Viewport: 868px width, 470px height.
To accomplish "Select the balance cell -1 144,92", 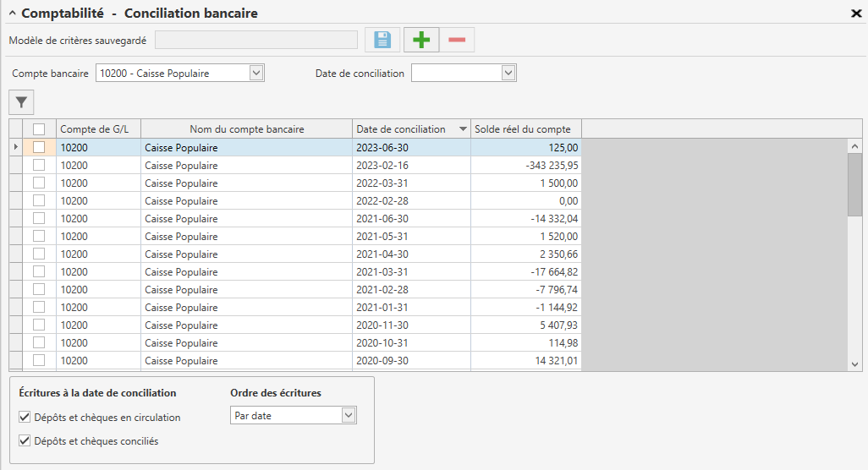I will pyautogui.click(x=526, y=307).
